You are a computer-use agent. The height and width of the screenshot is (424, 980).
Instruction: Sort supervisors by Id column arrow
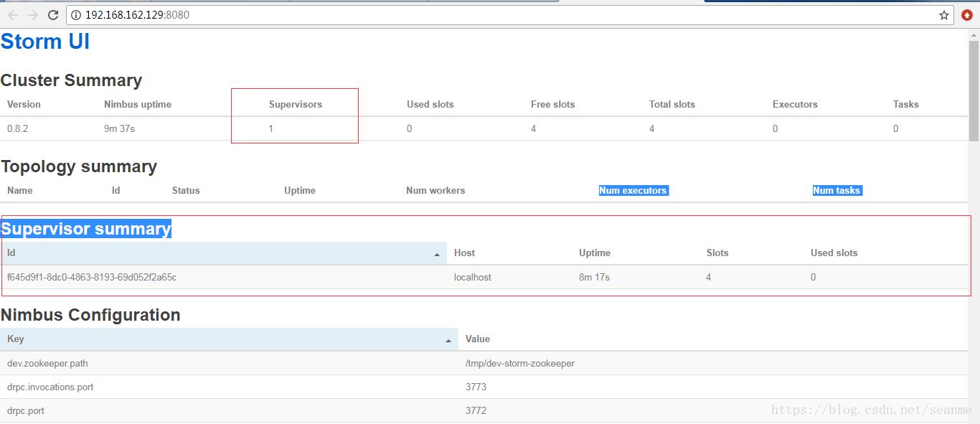(x=437, y=255)
